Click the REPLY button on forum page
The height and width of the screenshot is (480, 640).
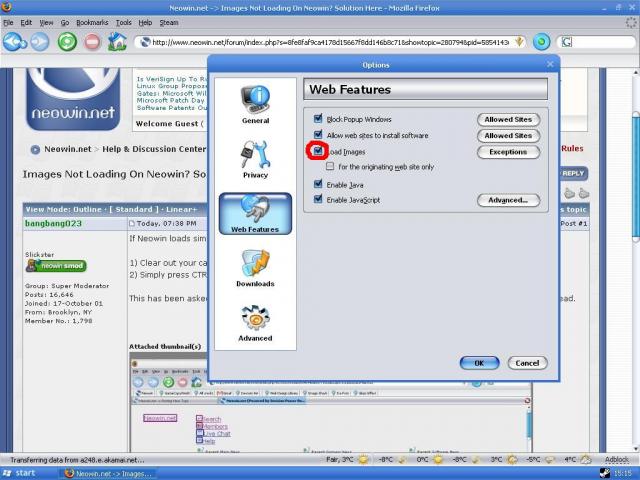point(573,173)
